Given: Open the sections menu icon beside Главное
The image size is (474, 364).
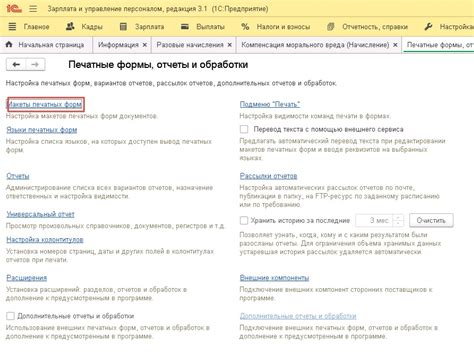Looking at the screenshot, I should 12,27.
